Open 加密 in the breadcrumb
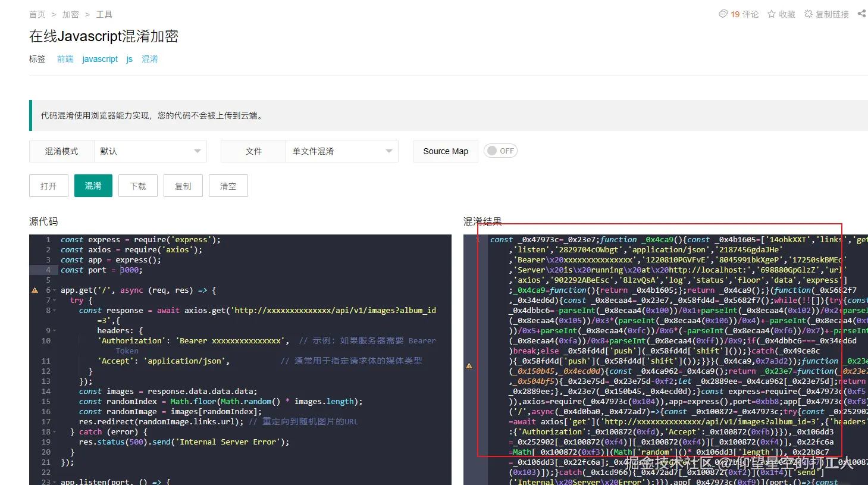The image size is (868, 485). coord(70,14)
